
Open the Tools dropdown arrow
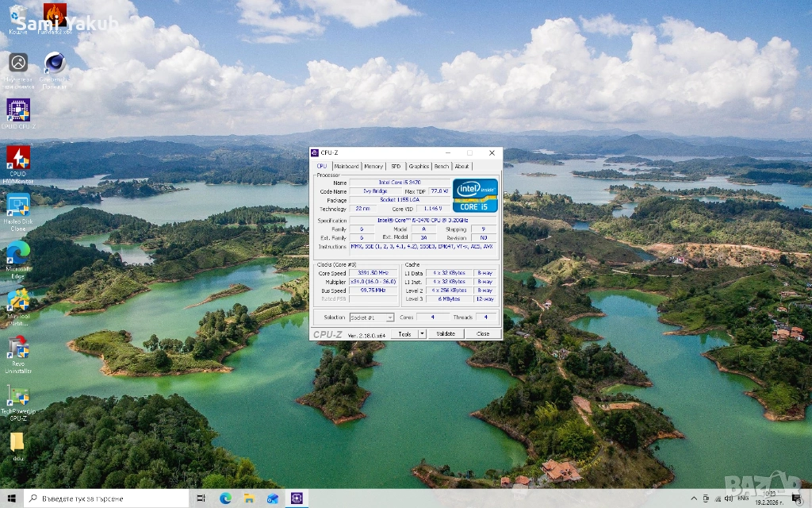pos(422,334)
